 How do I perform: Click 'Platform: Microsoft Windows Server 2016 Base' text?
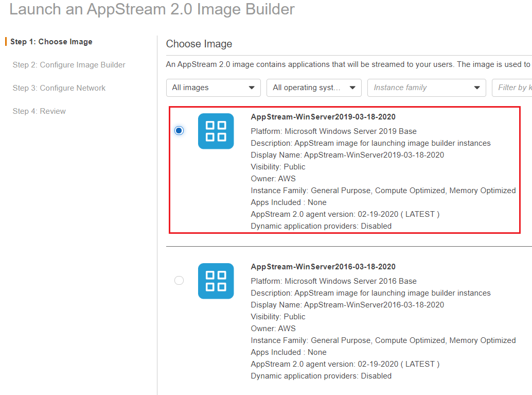point(333,281)
